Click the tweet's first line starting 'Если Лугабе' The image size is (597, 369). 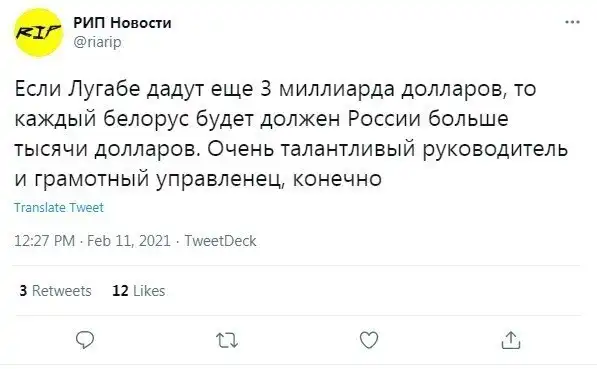point(275,89)
